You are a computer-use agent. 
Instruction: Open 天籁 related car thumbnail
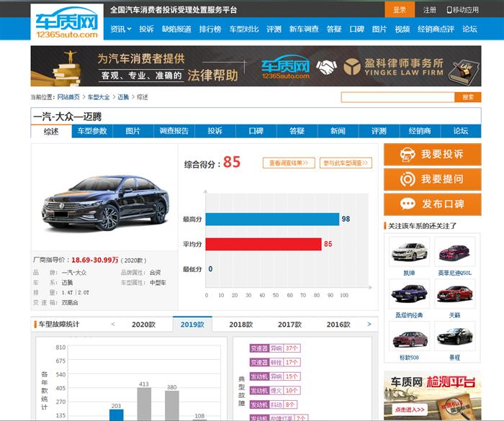click(455, 294)
